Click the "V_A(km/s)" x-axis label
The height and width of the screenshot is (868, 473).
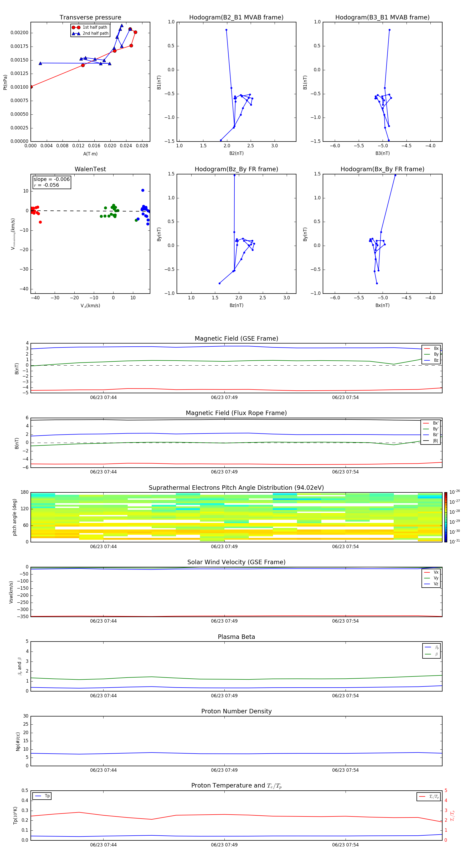[90, 306]
